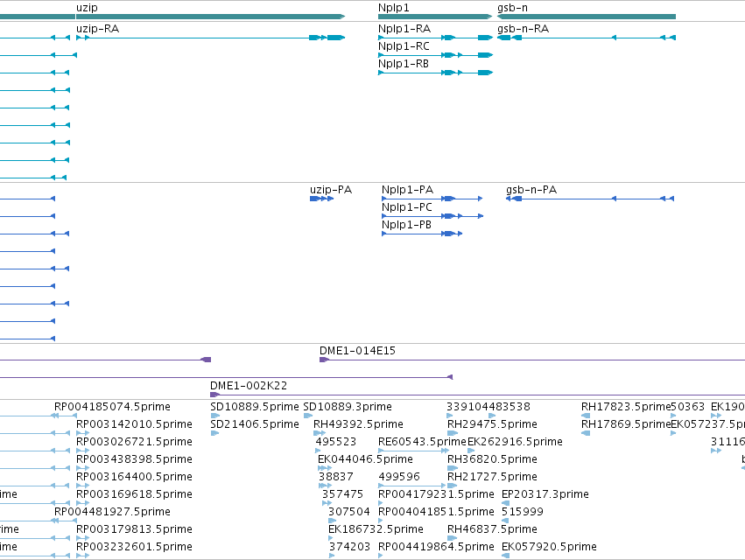The height and width of the screenshot is (560, 745).
Task: Click the RP003164400.5prime EST label
Action: (134, 477)
